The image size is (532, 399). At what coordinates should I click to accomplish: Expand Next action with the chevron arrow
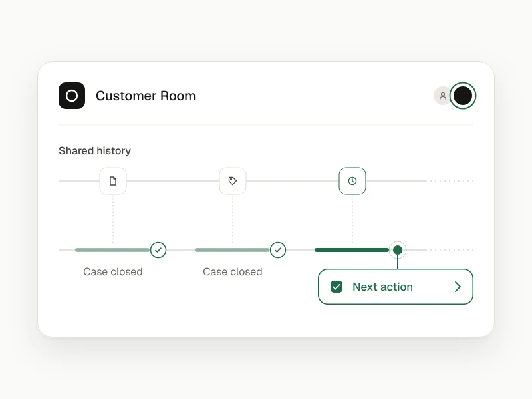pos(458,287)
